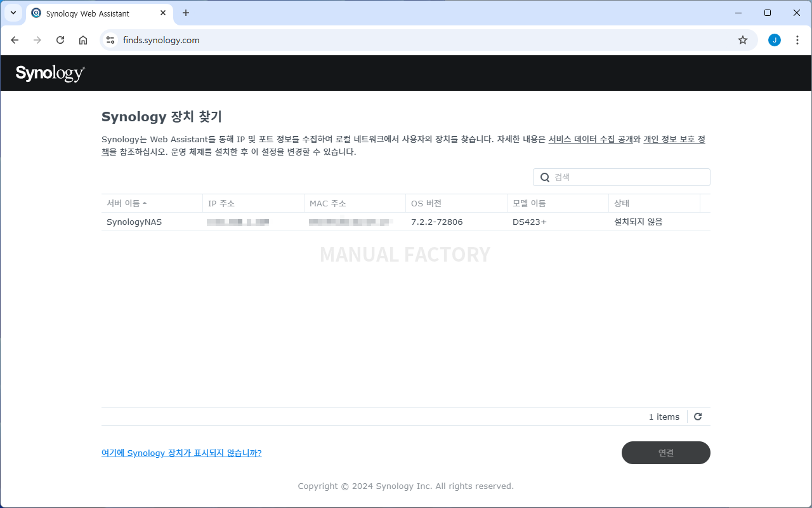Maximize the browser window
Viewport: 812px width, 508px height.
768,13
